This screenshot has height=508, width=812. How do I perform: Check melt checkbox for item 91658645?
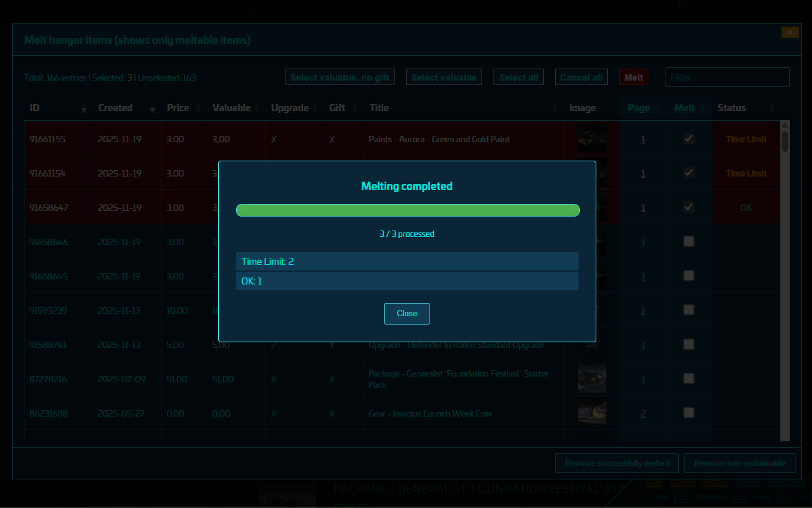tap(688, 276)
